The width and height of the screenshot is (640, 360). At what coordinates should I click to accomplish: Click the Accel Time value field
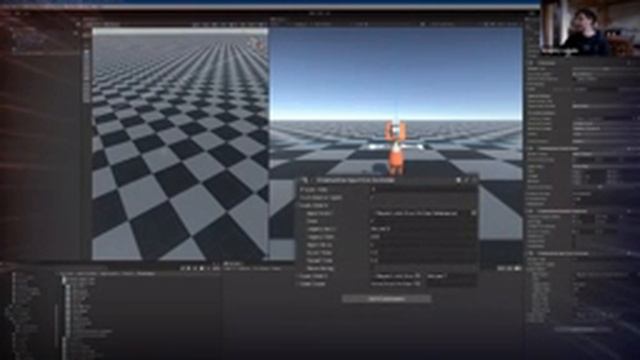(x=423, y=253)
